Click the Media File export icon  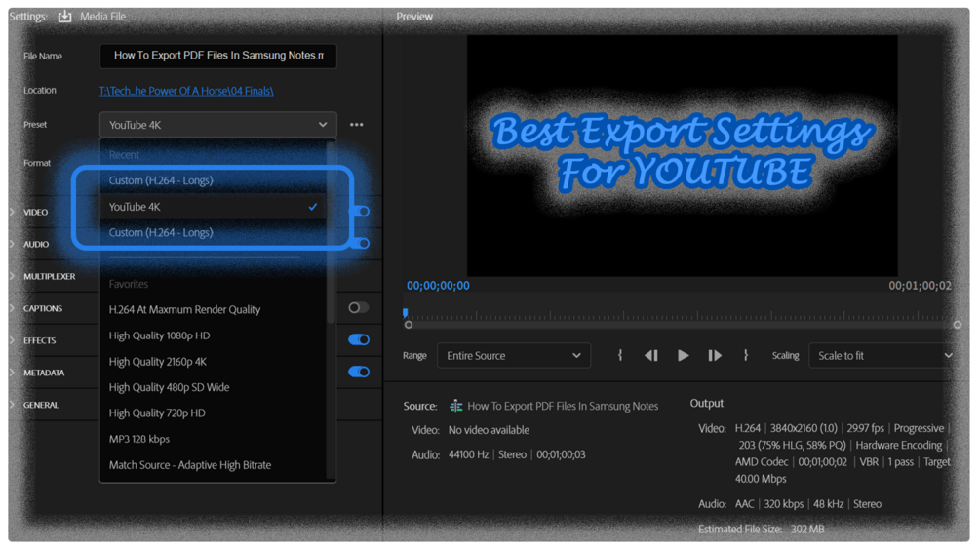(x=65, y=17)
